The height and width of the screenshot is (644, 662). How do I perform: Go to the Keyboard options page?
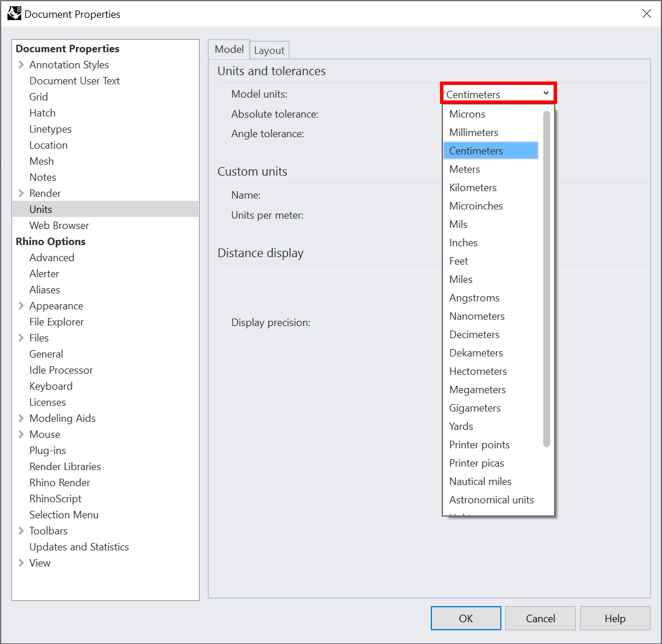click(50, 386)
